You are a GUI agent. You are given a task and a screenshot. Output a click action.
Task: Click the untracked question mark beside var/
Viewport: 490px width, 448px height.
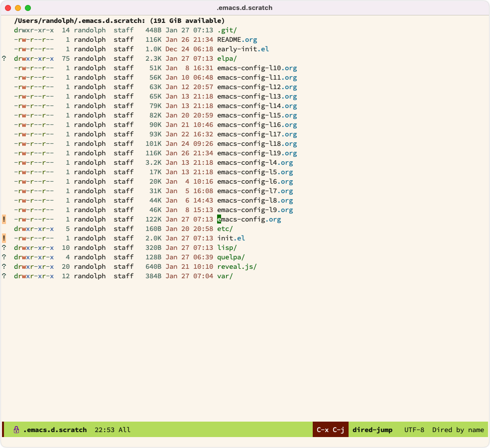coord(4,276)
